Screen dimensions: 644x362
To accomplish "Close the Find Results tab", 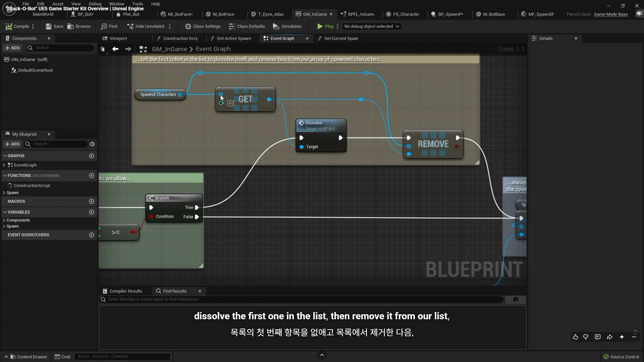I will tap(200, 291).
